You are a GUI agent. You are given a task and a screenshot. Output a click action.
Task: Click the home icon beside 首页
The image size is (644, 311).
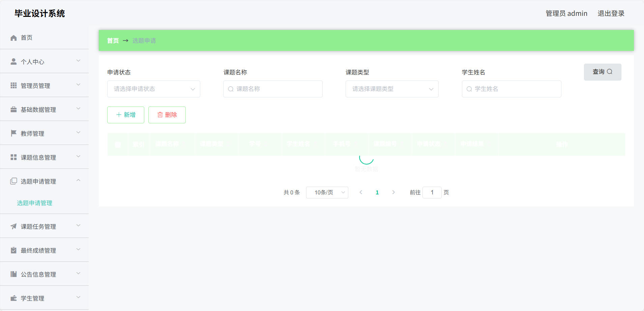tap(13, 38)
